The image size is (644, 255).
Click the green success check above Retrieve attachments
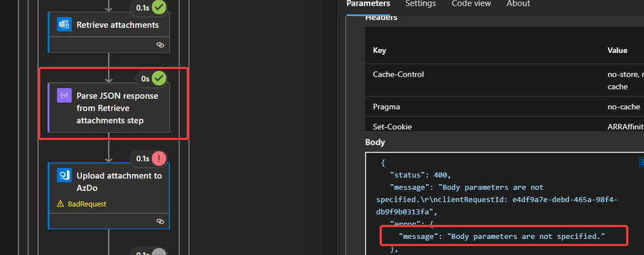click(x=159, y=7)
